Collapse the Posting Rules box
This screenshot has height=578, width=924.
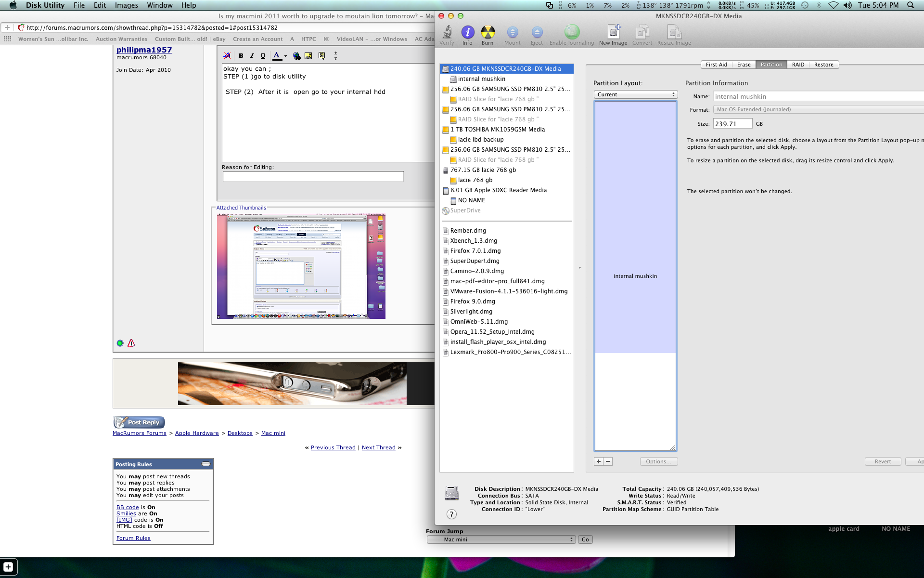(x=206, y=464)
